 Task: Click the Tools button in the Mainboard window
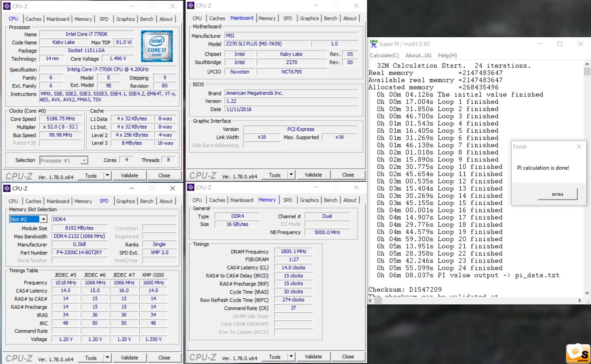275,175
